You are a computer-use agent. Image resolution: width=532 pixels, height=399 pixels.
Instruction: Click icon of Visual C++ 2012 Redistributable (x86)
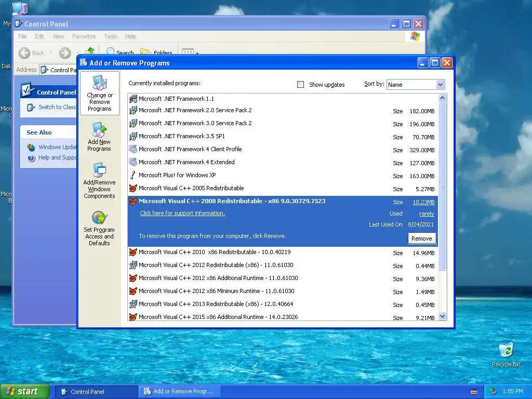[x=133, y=265]
